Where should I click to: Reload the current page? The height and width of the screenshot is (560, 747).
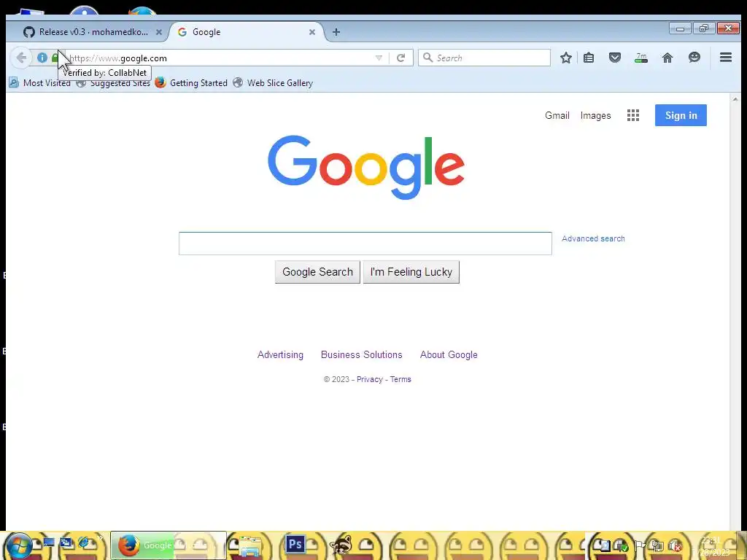coord(400,58)
